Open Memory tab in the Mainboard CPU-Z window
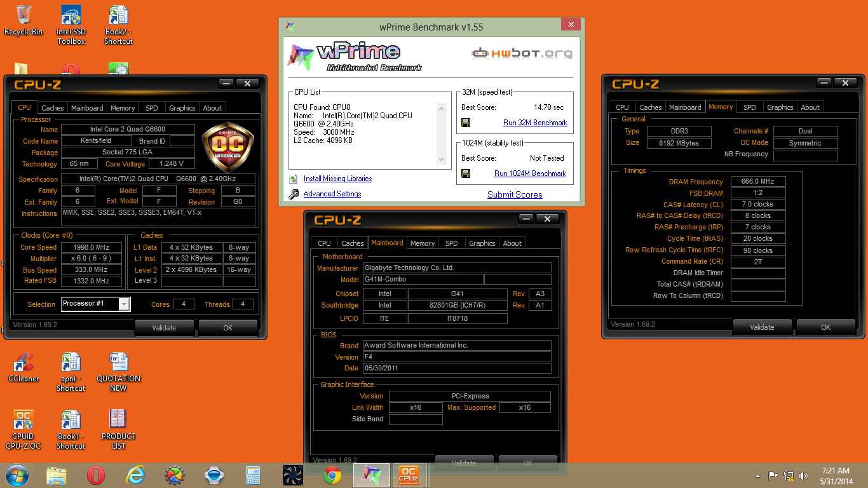Viewport: 868px width, 488px height. point(423,243)
